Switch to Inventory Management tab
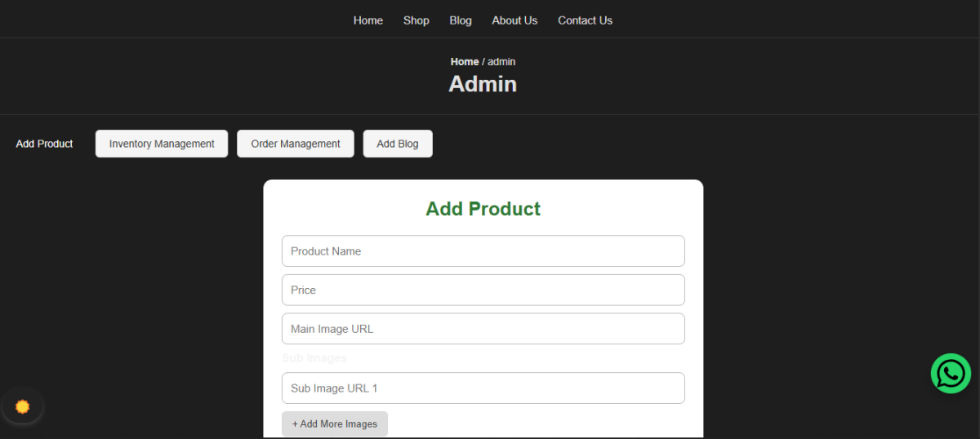Viewport: 980px width, 439px height. click(x=162, y=144)
